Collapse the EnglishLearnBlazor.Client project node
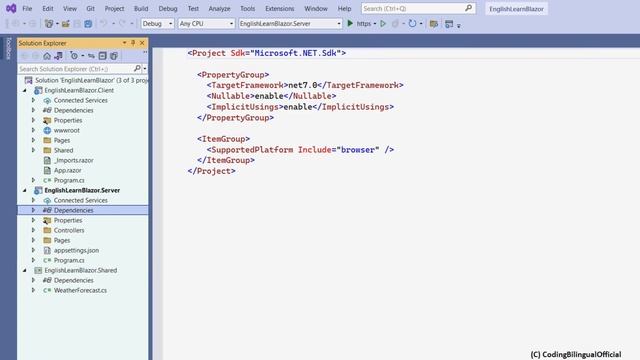This screenshot has height=360, width=640. tap(24, 90)
